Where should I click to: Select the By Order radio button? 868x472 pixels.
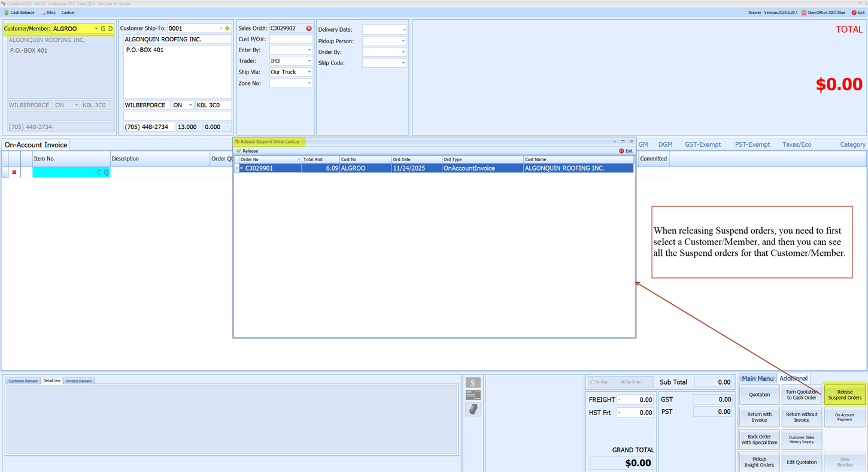point(623,382)
